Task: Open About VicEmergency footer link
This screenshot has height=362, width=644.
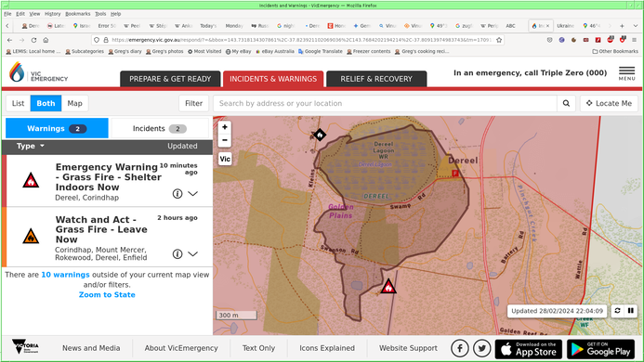Action: [181, 348]
